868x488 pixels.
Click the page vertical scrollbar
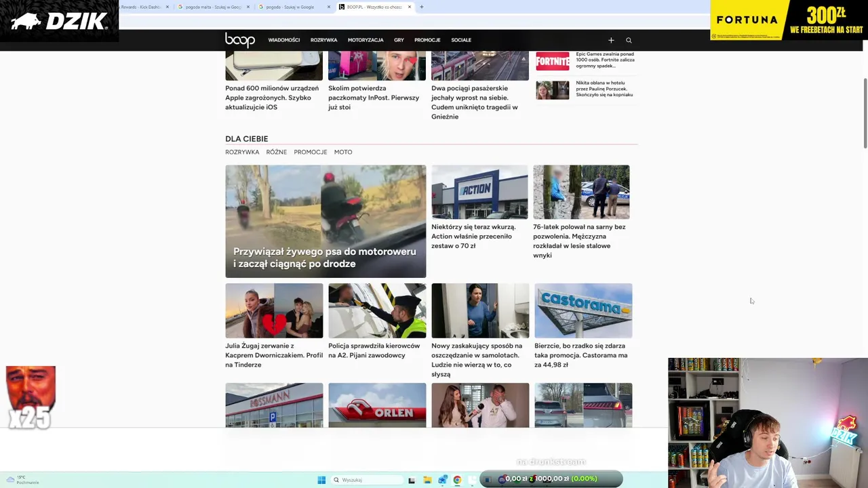[x=865, y=113]
